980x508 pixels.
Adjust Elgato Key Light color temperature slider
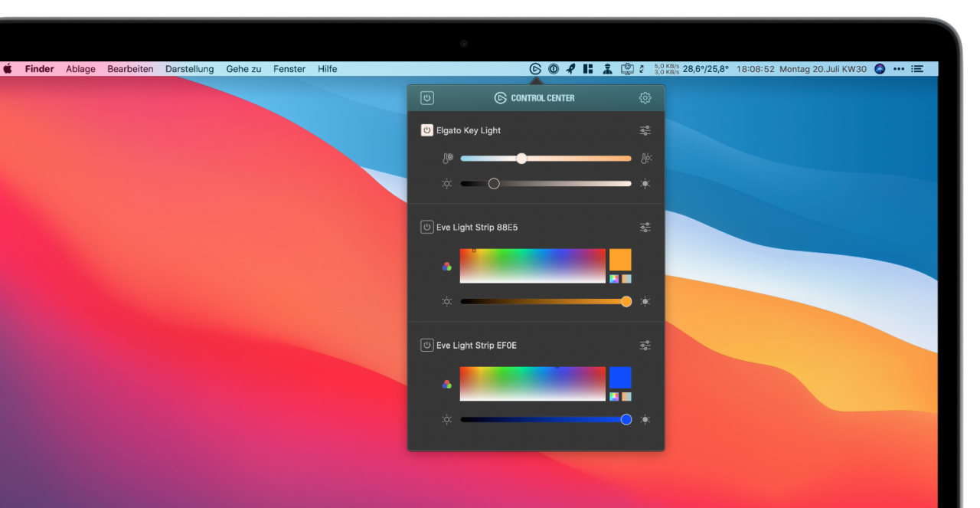[546, 159]
